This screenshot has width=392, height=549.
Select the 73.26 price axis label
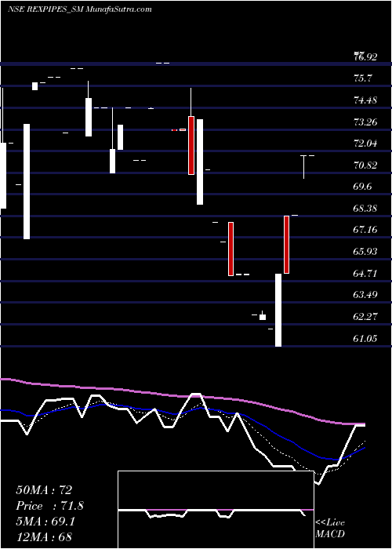365,122
